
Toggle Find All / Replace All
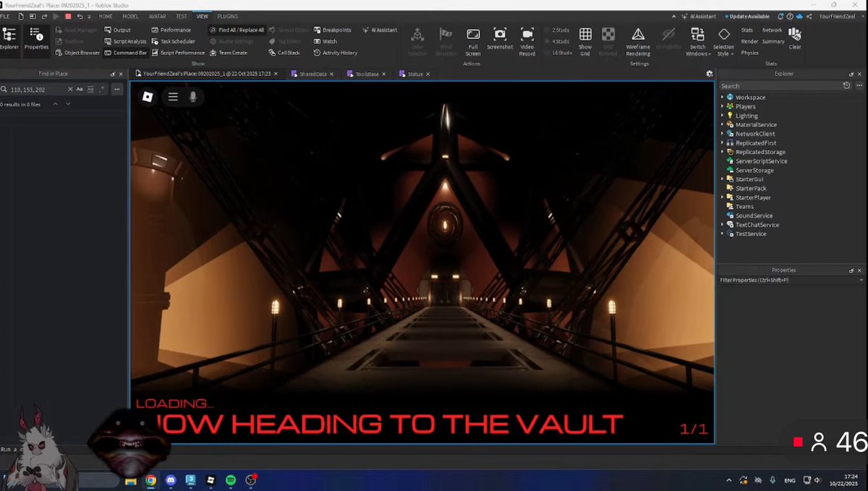tap(237, 30)
